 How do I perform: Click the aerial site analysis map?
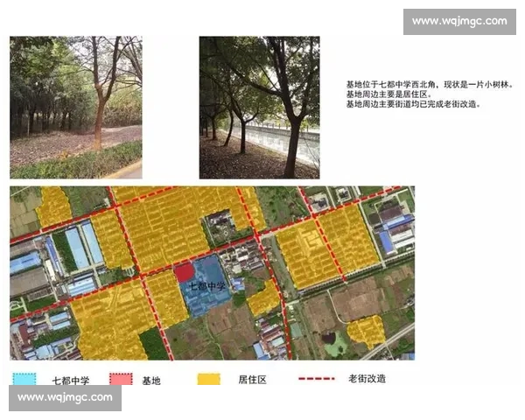coord(213,273)
